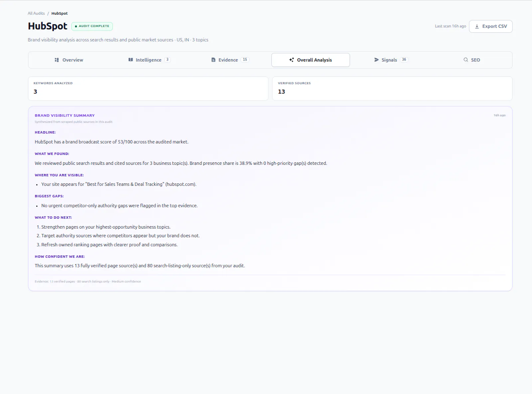Click the brand broadcast score headline sentence
The height and width of the screenshot is (394, 532).
(111, 142)
